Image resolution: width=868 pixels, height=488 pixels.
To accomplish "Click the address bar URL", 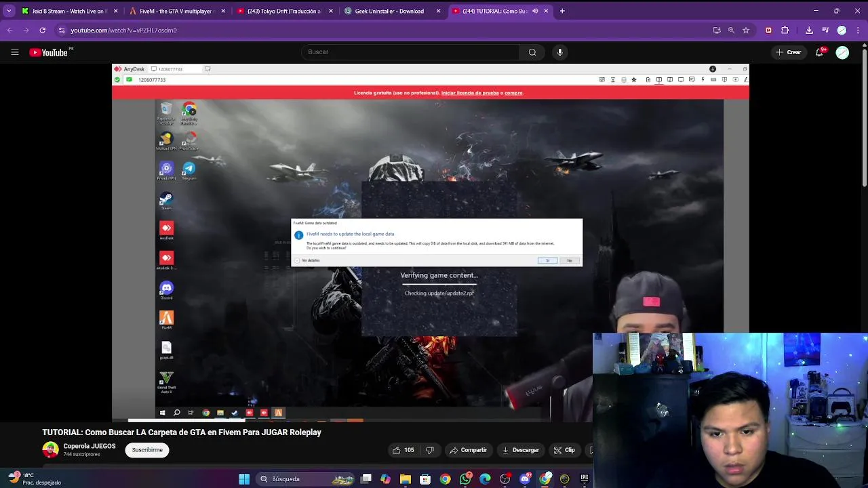I will pyautogui.click(x=123, y=30).
